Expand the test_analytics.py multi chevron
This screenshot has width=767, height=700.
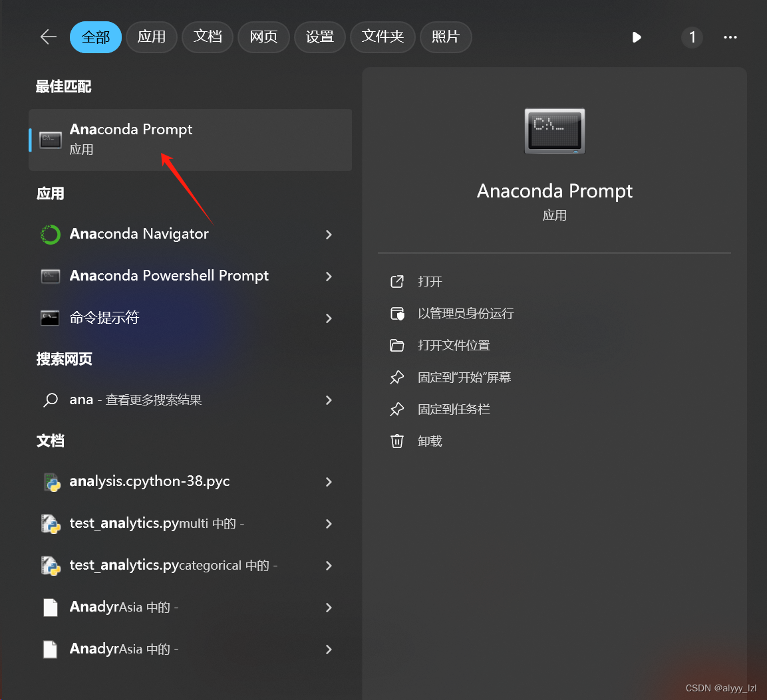point(329,524)
